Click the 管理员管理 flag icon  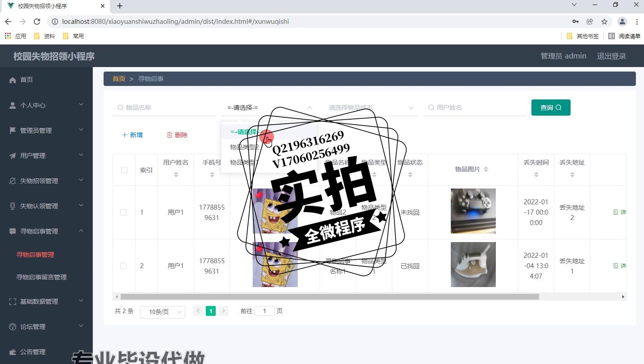point(13,130)
